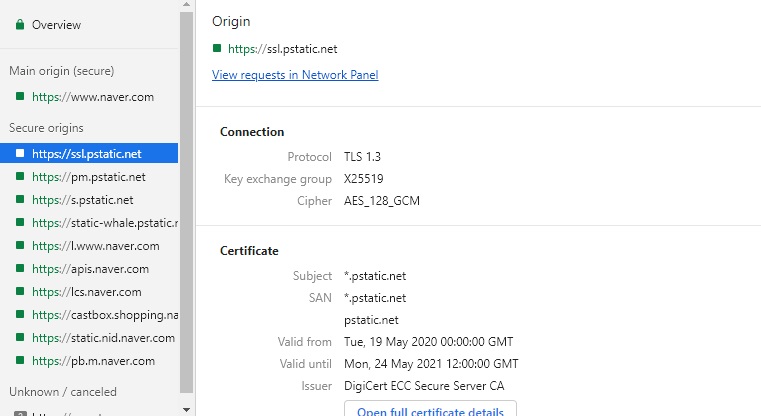Click green square icon beside pb.m.naver.com
The height and width of the screenshot is (416, 761).
click(20, 360)
